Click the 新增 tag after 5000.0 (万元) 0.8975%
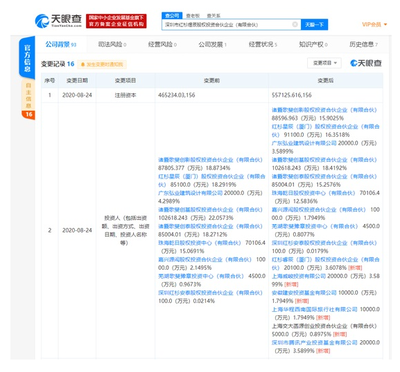The image size is (400, 372). click(340, 334)
